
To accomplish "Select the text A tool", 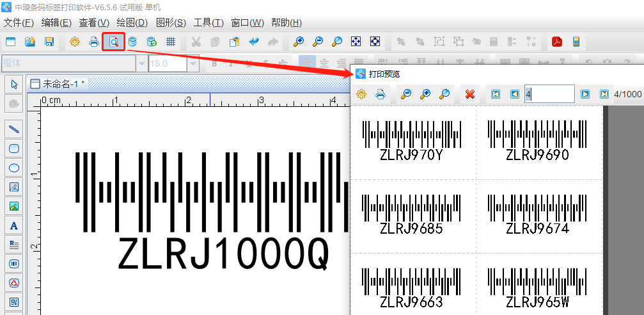I will (x=14, y=225).
